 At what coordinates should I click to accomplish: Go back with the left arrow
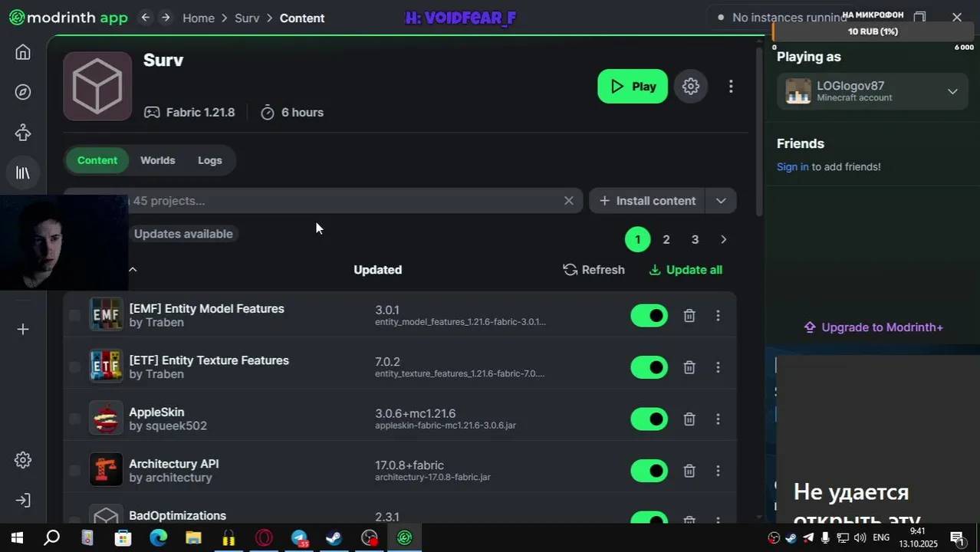click(145, 18)
